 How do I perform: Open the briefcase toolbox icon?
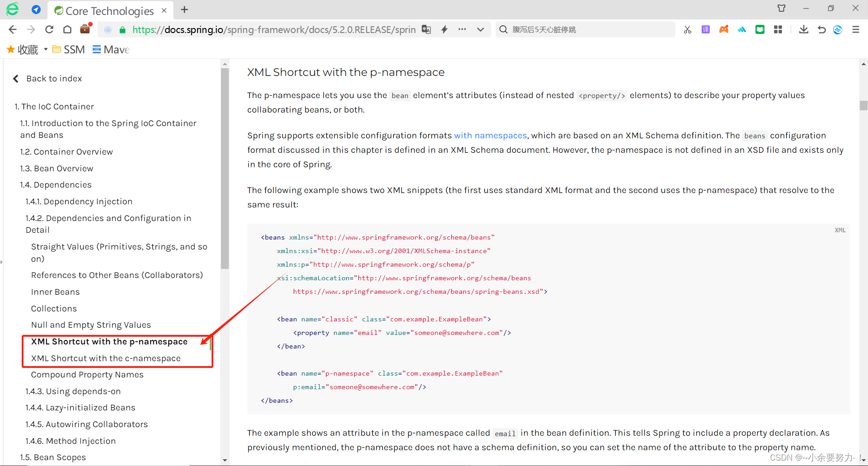[85, 29]
